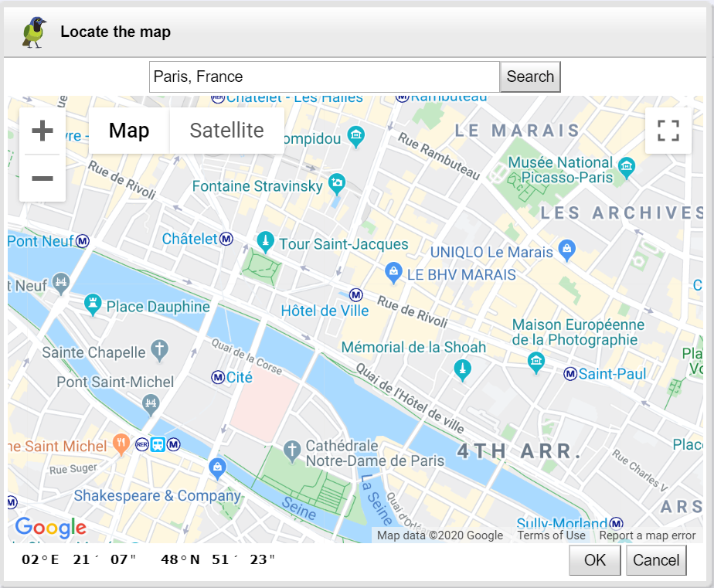The height and width of the screenshot is (588, 714).
Task: Click the Mémorial de la Shoah pin
Action: 463,369
